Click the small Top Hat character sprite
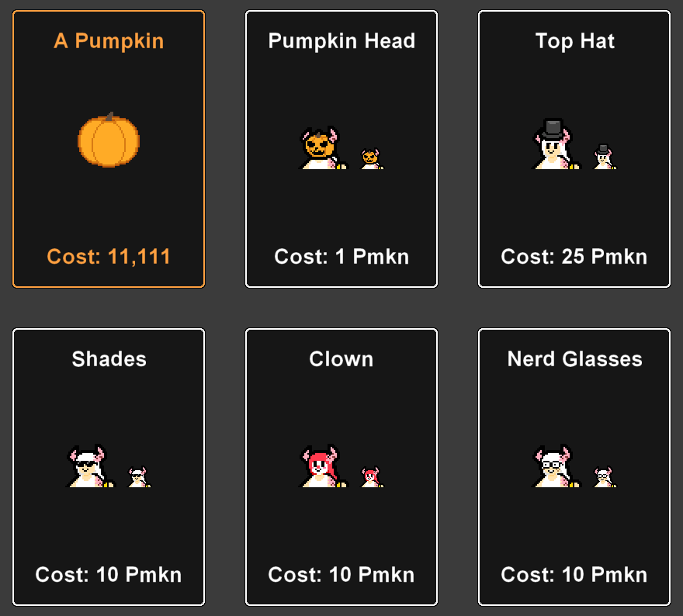This screenshot has height=616, width=683. click(x=605, y=156)
